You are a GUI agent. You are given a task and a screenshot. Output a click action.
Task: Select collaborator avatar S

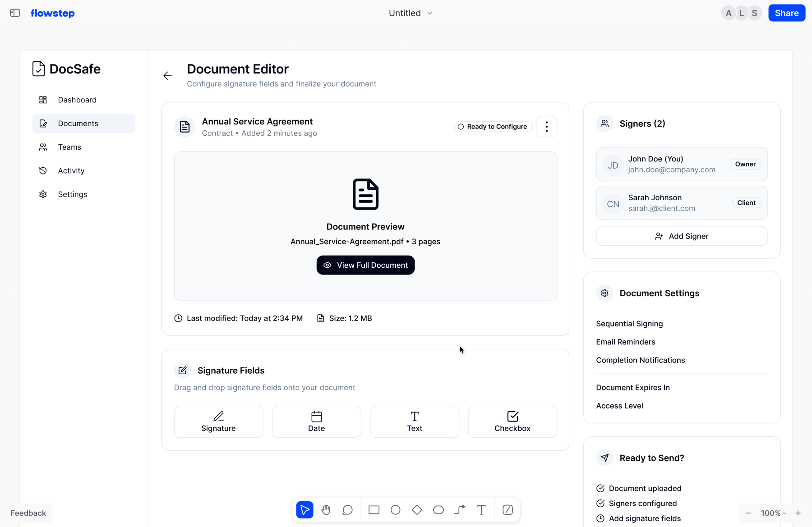click(x=754, y=13)
